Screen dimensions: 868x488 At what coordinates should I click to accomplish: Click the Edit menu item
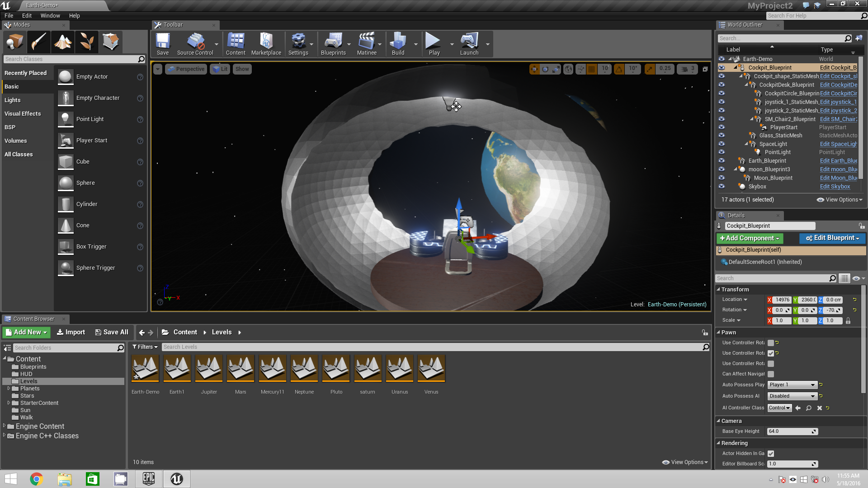click(x=27, y=15)
